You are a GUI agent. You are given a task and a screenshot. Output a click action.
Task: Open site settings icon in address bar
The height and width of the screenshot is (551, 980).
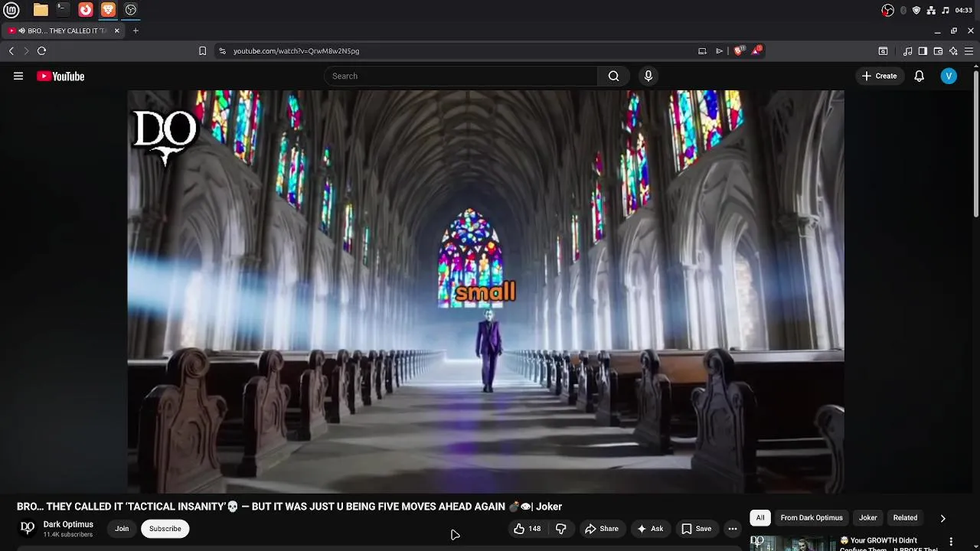pyautogui.click(x=222, y=51)
